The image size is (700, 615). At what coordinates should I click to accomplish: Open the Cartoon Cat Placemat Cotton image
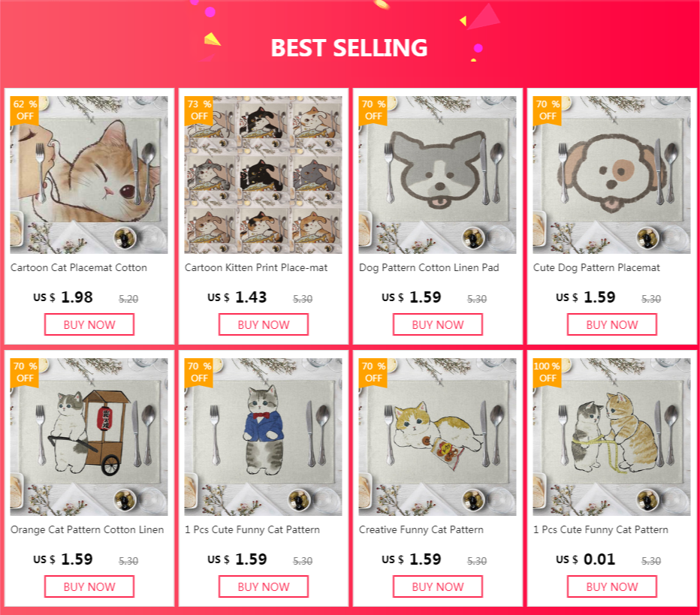click(89, 175)
